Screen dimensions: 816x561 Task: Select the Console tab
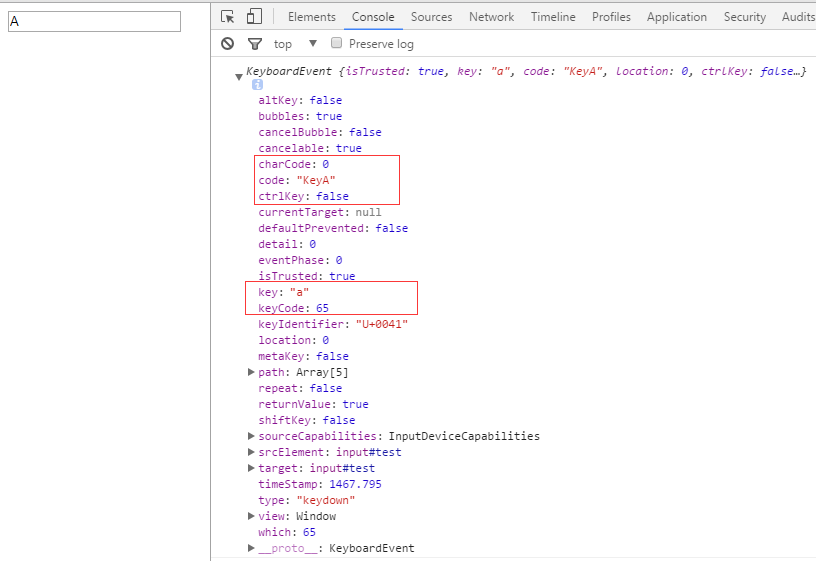click(x=373, y=17)
